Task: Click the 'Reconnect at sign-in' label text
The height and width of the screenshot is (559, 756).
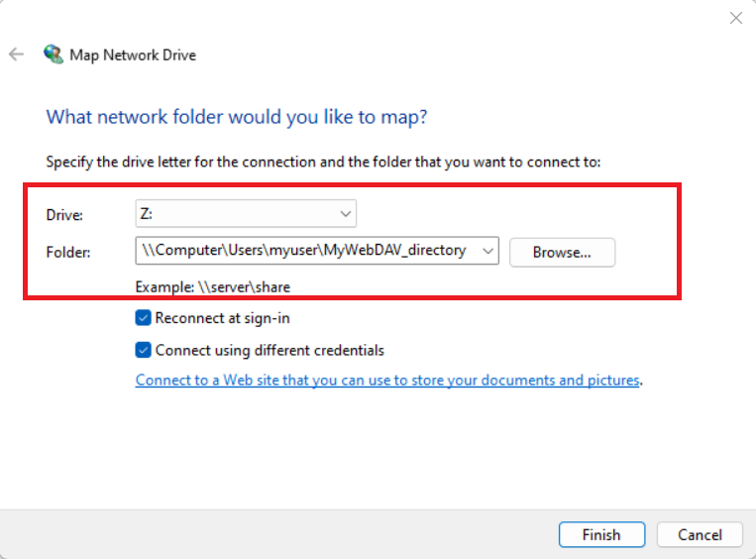Action: (x=222, y=318)
